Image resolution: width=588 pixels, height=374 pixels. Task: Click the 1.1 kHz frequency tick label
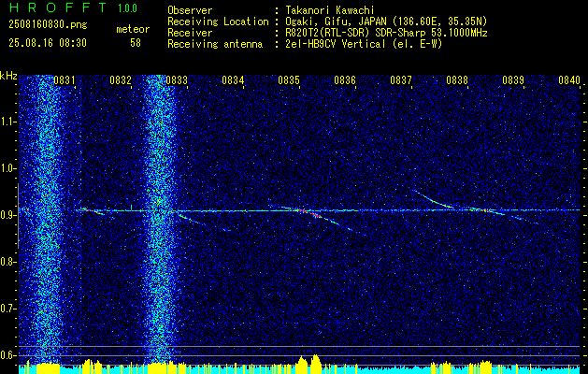pos(7,122)
